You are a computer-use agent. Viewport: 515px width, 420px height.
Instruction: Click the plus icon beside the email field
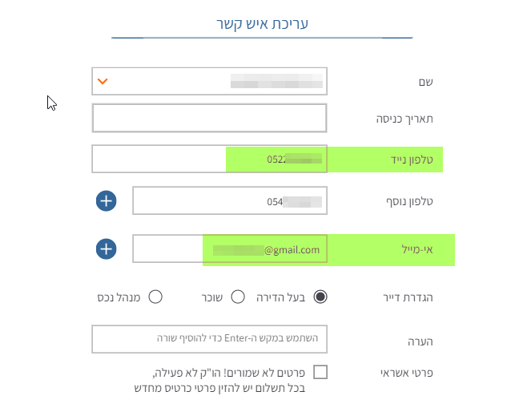pyautogui.click(x=107, y=249)
